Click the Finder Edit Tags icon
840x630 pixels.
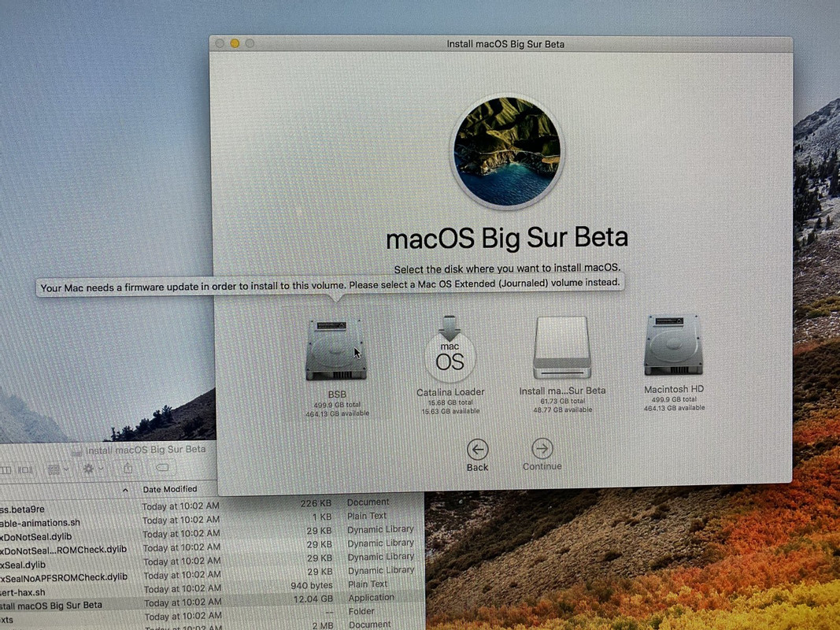162,468
